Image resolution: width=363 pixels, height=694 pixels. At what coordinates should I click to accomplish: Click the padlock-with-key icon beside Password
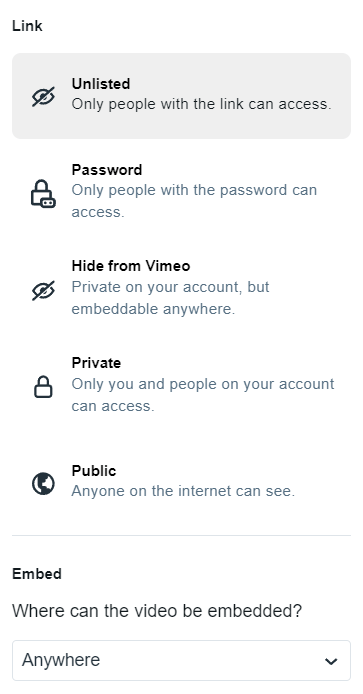click(x=43, y=193)
